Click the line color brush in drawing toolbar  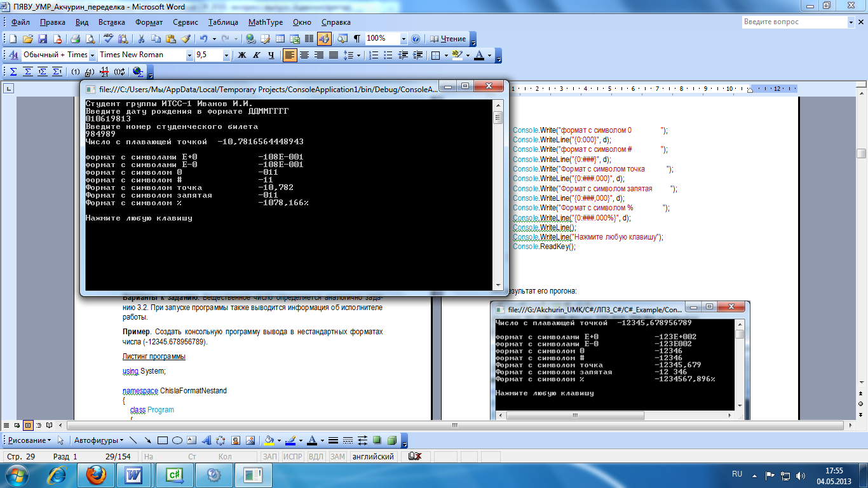pos(290,440)
